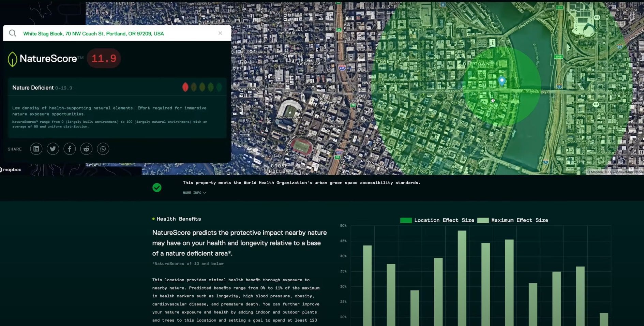Click the Fred Meyer map label
This screenshot has height=326, width=644.
pyautogui.click(x=279, y=83)
